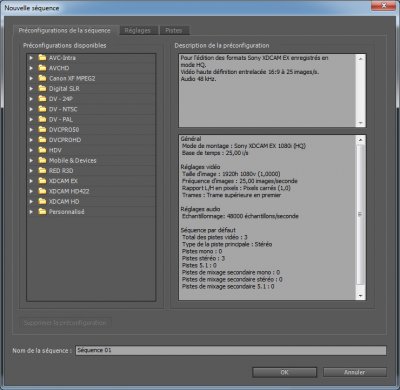Click the XDCAM HD422 folder icon
Screen dimensions: 400x390
coord(42,191)
